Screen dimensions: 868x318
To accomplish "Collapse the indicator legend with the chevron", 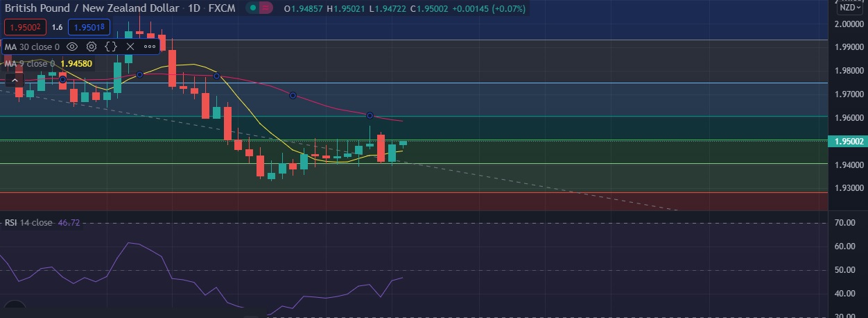I will pos(15,81).
